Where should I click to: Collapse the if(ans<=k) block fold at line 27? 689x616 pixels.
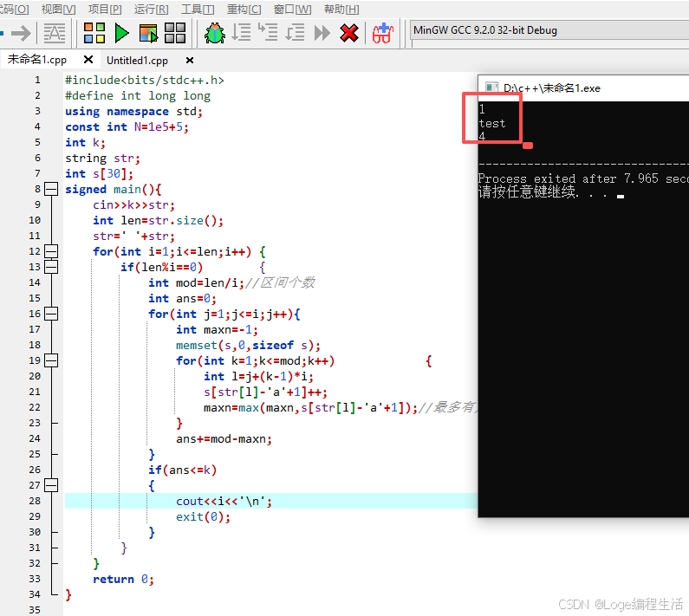coord(51,485)
